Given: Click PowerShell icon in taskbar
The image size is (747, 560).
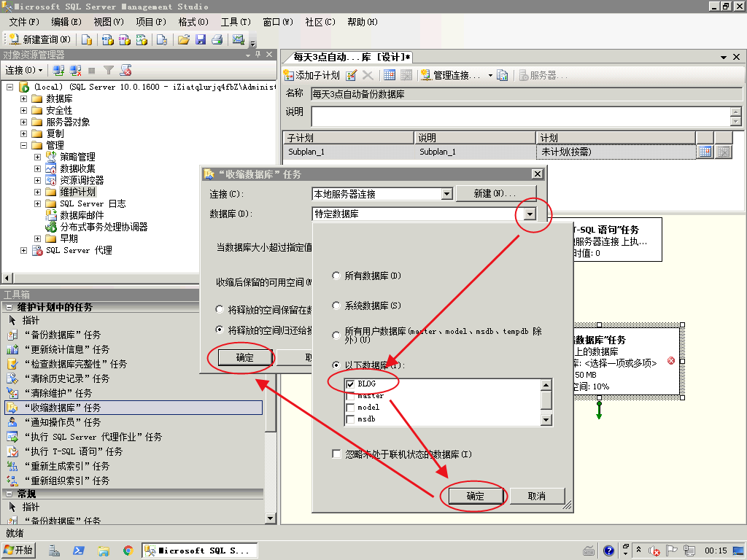Looking at the screenshot, I should tap(79, 551).
